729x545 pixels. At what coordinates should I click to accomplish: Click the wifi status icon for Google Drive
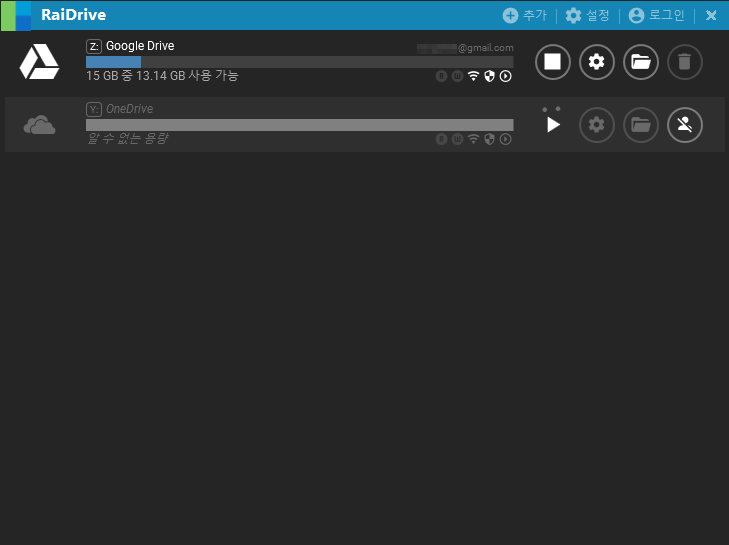tap(473, 76)
